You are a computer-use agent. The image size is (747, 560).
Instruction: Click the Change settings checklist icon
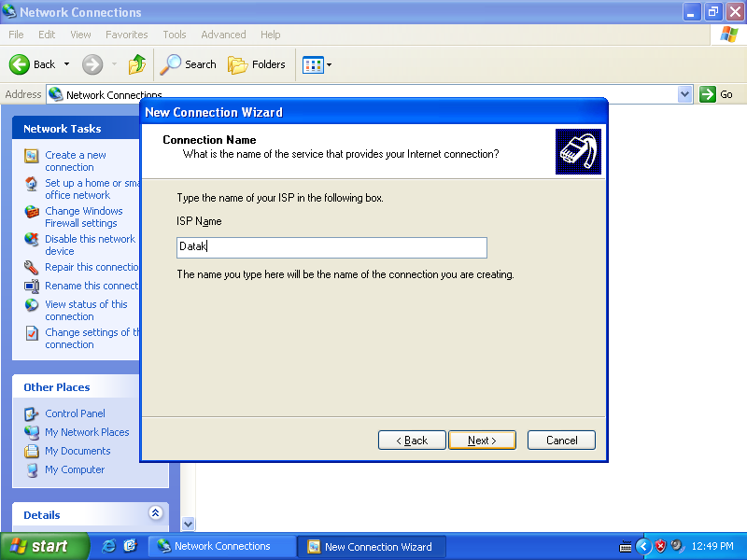coord(32,332)
